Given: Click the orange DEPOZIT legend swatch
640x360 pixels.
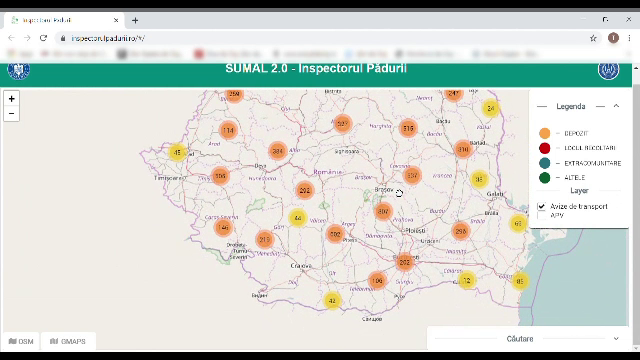Looking at the screenshot, I should pyautogui.click(x=544, y=133).
